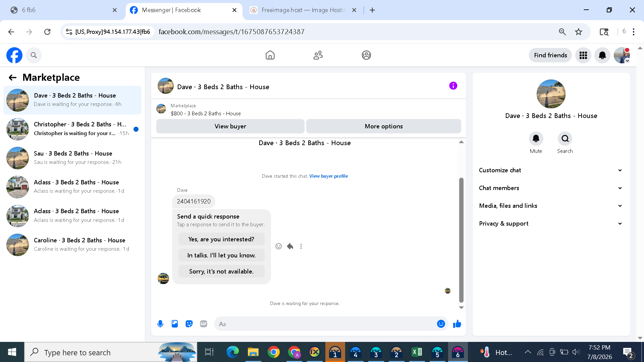Image resolution: width=644 pixels, height=362 pixels.
Task: Open Christopher's unread conversation
Action: [x=72, y=129]
